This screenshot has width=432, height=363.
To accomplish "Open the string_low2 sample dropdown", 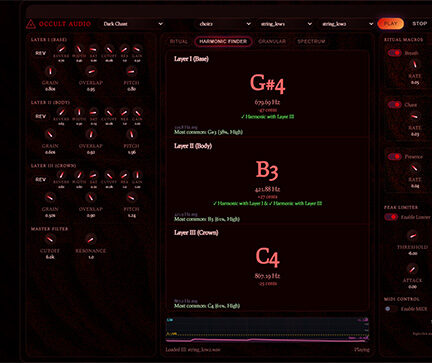I will (347, 24).
